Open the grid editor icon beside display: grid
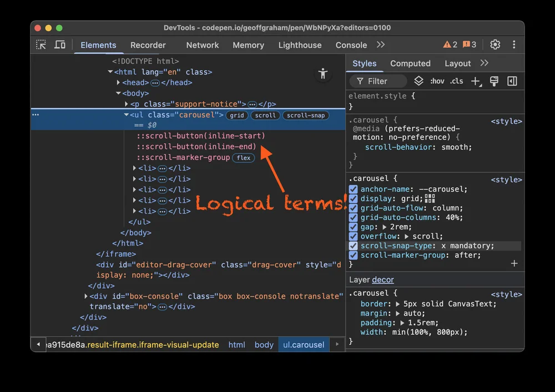Screen dimensions: 555x392 430,199
